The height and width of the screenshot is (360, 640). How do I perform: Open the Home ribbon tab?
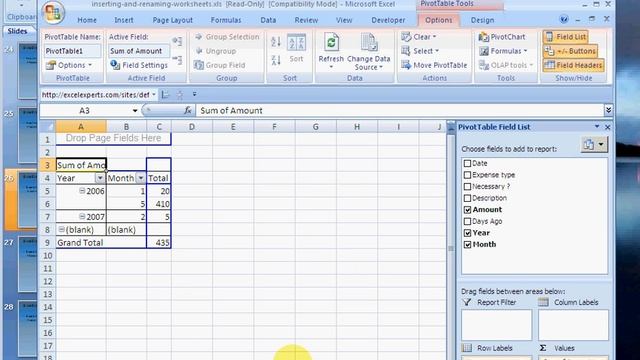87,20
